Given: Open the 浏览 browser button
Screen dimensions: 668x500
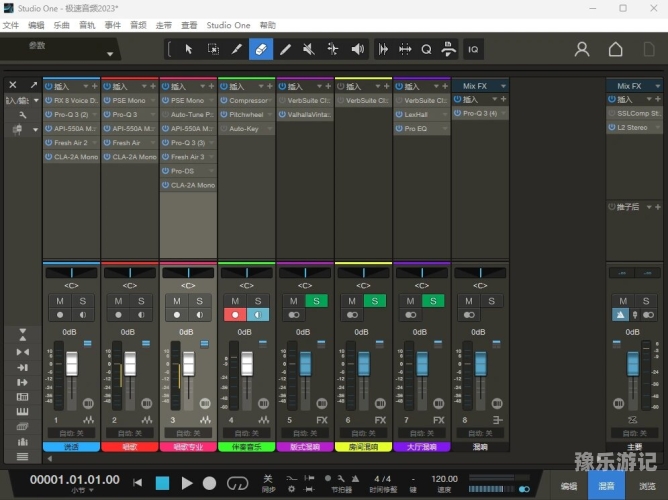Looking at the screenshot, I should tap(647, 486).
